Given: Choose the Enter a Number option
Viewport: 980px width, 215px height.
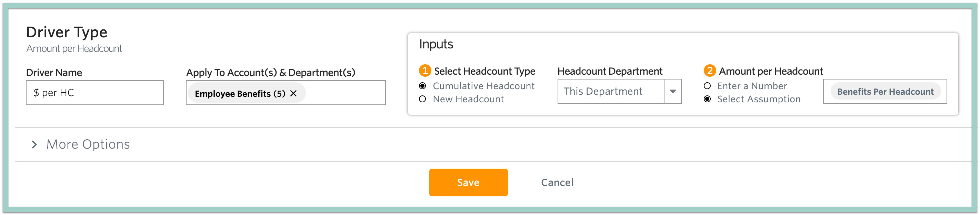Looking at the screenshot, I should tap(707, 86).
